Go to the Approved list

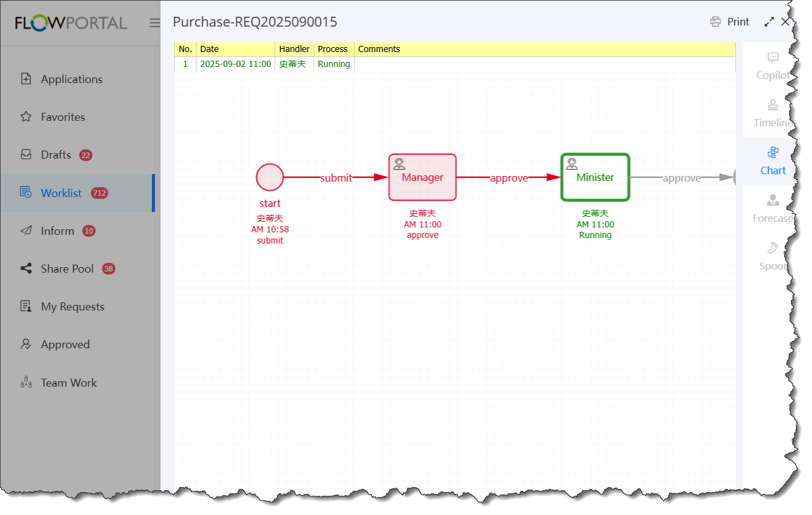(x=65, y=345)
